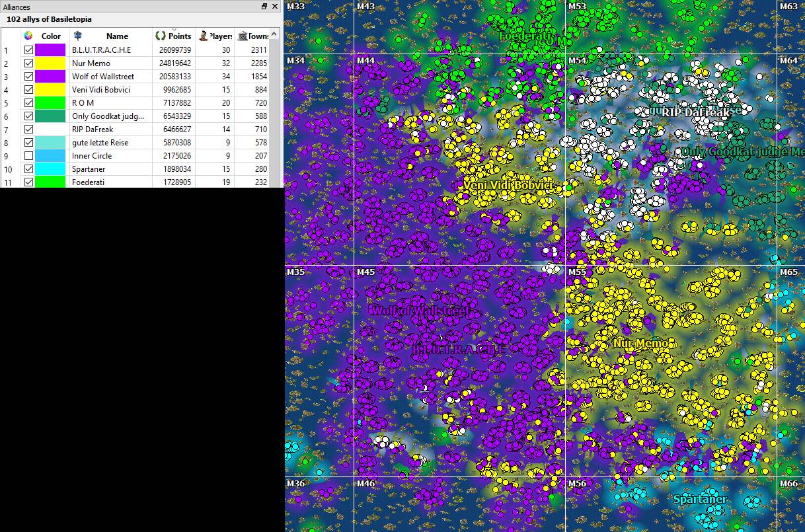This screenshot has height=532, width=805.
Task: Disable the Spartaner alliance checkbox
Action: [28, 169]
